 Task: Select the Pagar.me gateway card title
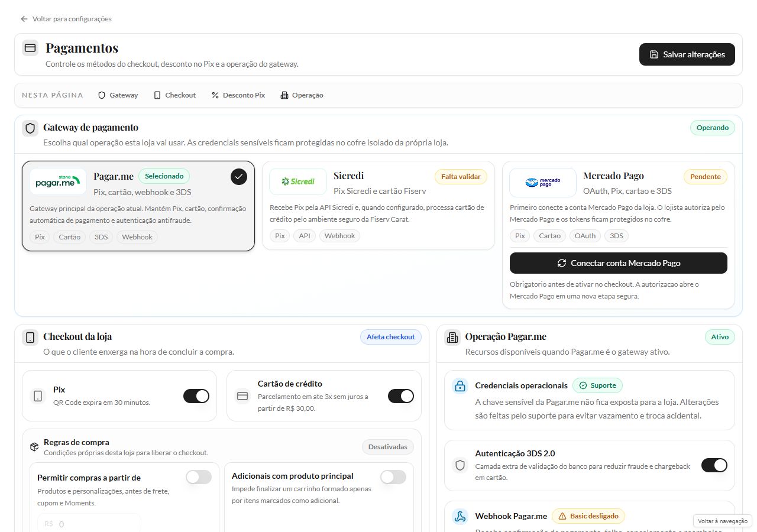pos(114,176)
